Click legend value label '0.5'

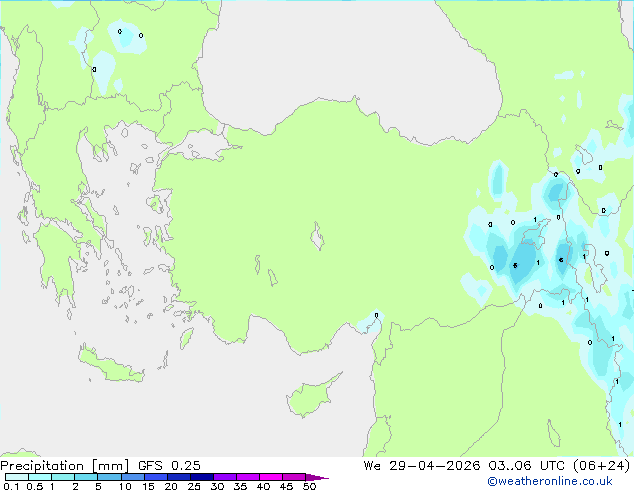coord(34,486)
